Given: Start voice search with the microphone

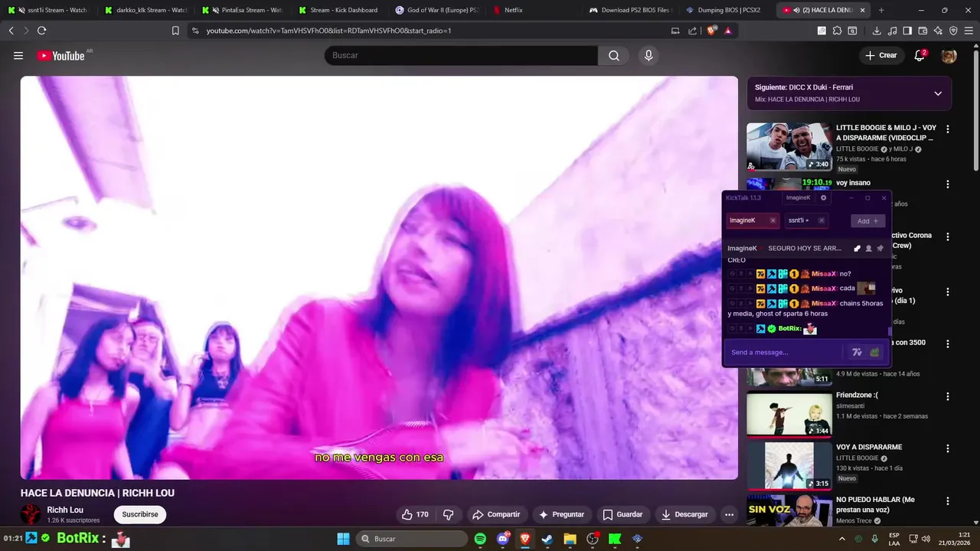Looking at the screenshot, I should (x=648, y=55).
